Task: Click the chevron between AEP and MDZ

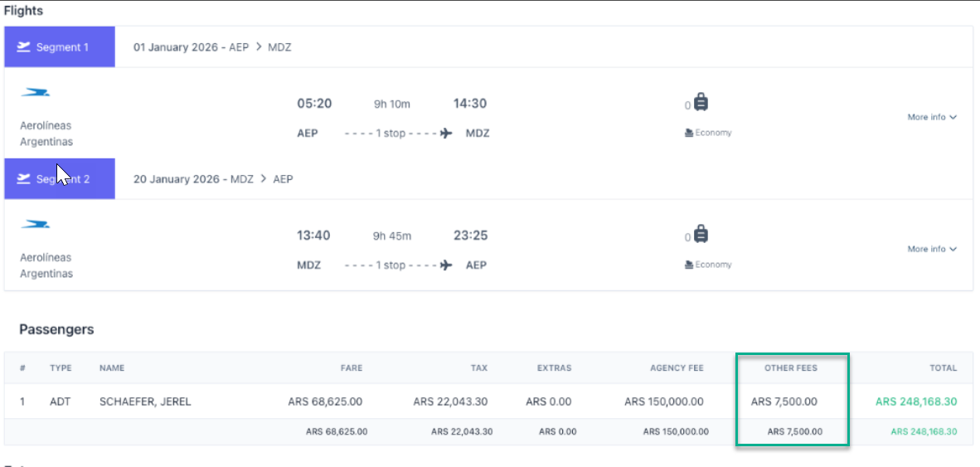Action: click(x=259, y=47)
